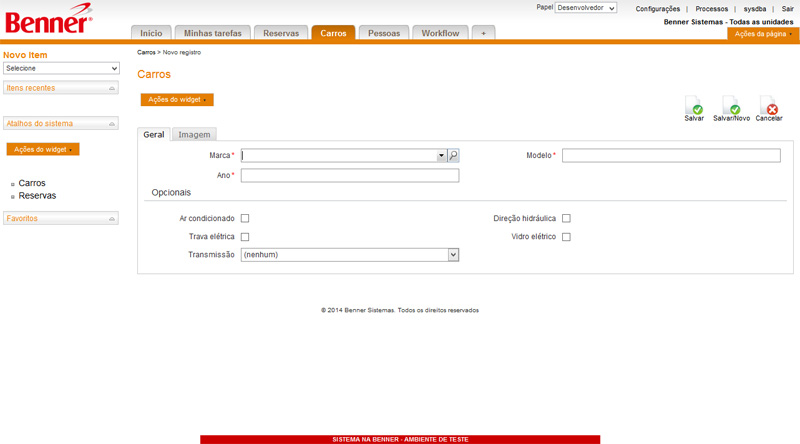Image resolution: width=800 pixels, height=444 pixels.
Task: Open Marca lookup magnifier icon
Action: (x=453, y=156)
